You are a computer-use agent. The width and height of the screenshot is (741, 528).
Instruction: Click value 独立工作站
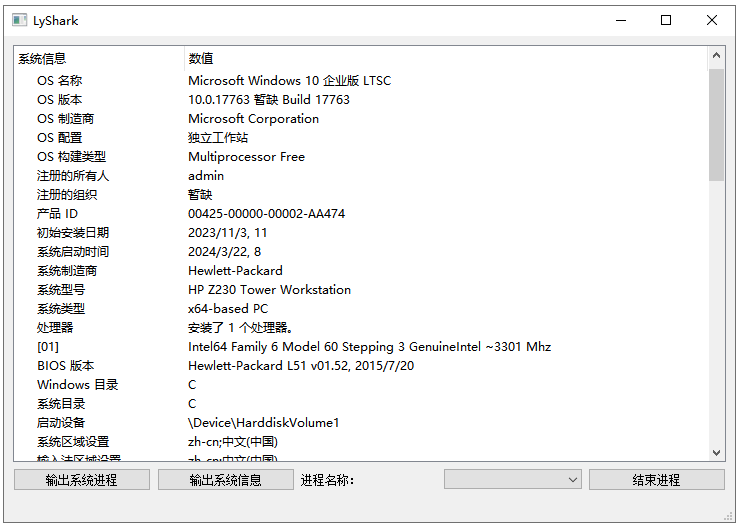[x=218, y=138]
